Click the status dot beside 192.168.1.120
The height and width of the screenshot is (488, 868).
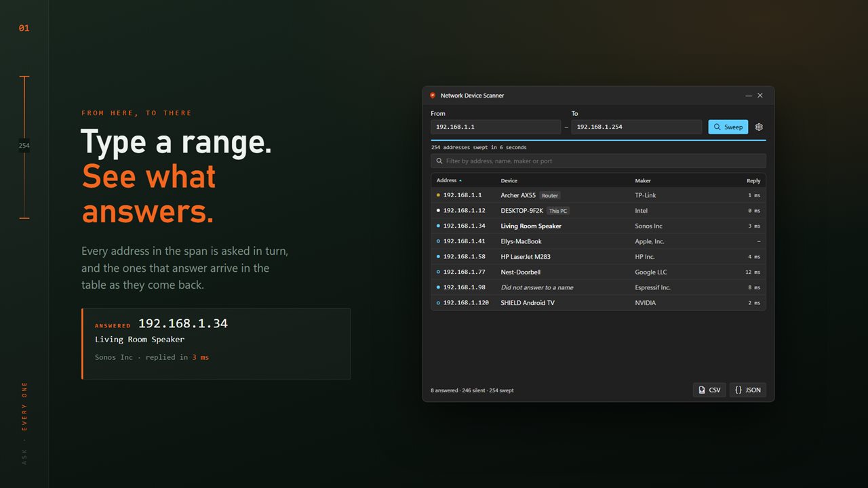(438, 302)
